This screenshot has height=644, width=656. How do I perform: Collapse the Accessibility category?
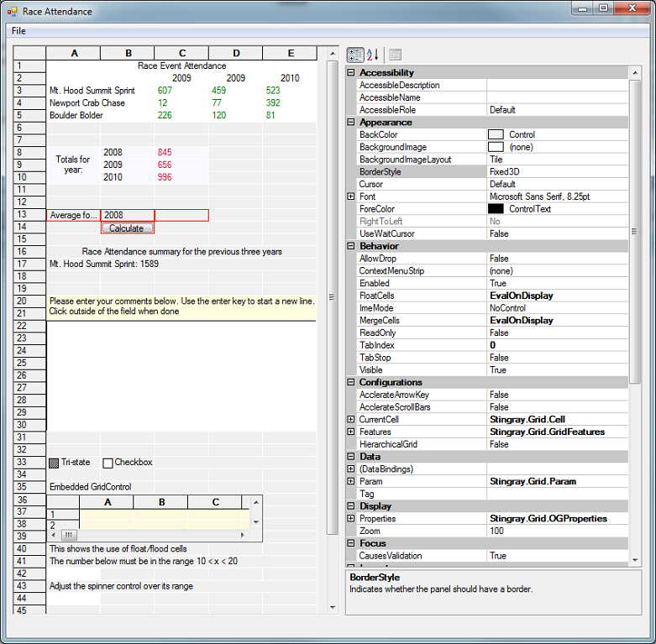point(351,73)
